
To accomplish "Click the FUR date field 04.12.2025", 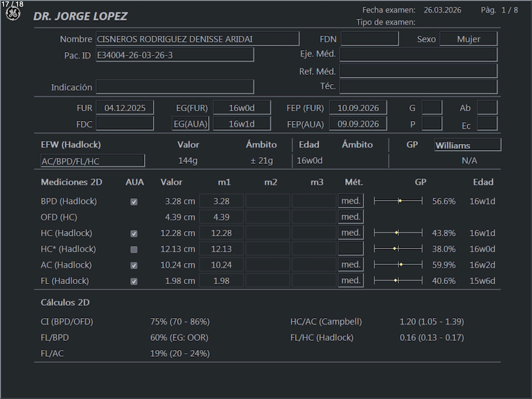I will (x=125, y=108).
